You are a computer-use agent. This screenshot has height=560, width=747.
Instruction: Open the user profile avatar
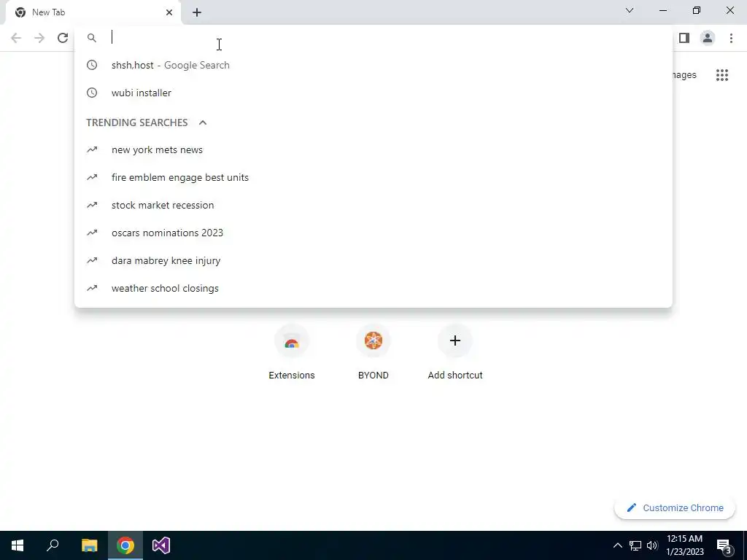coord(708,38)
